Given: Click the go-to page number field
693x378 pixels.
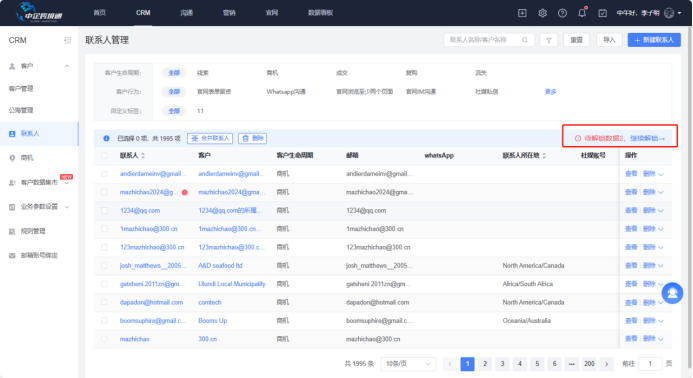Looking at the screenshot, I should pos(650,364).
